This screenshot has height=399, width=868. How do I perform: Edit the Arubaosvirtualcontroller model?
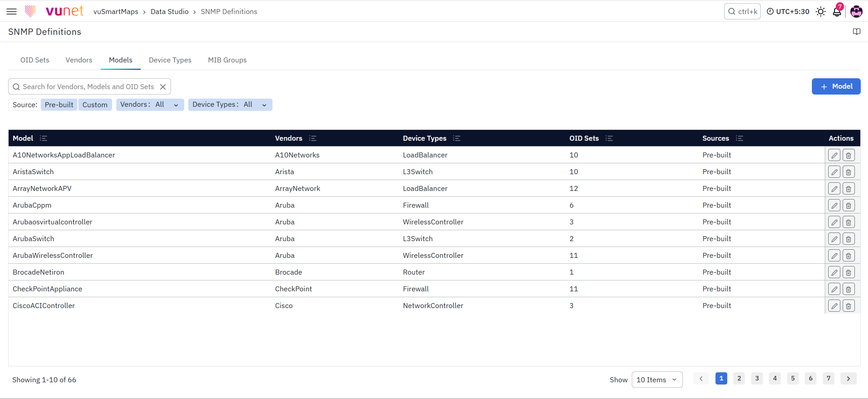pyautogui.click(x=834, y=222)
